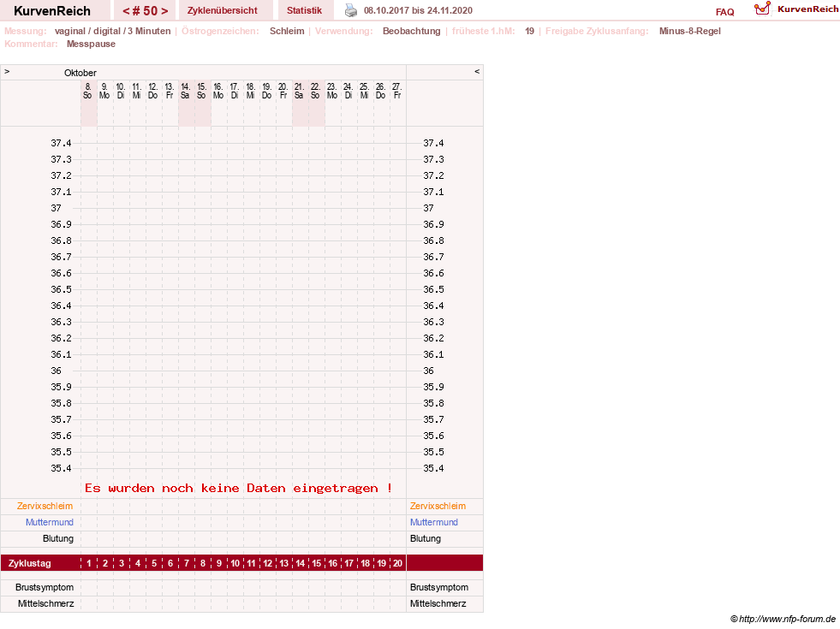Click the 'Es wurden noch keine Daten eingetragen' message
This screenshot has height=629, width=840.
coord(238,488)
